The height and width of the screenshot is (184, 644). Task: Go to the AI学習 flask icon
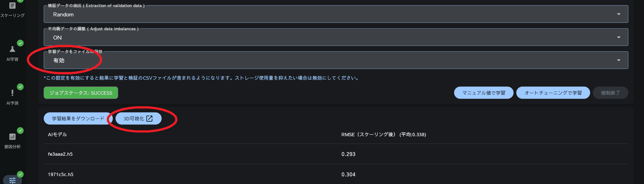coord(12,49)
